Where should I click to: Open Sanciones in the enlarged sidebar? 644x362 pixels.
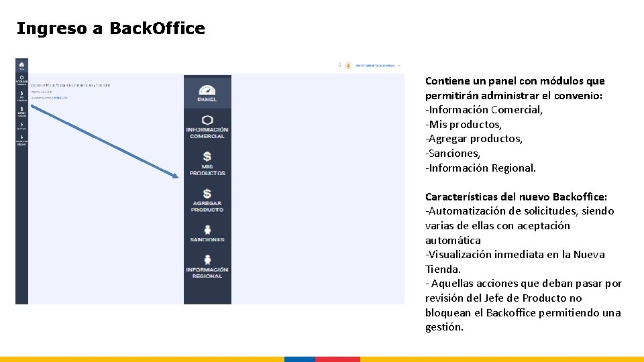point(207,233)
